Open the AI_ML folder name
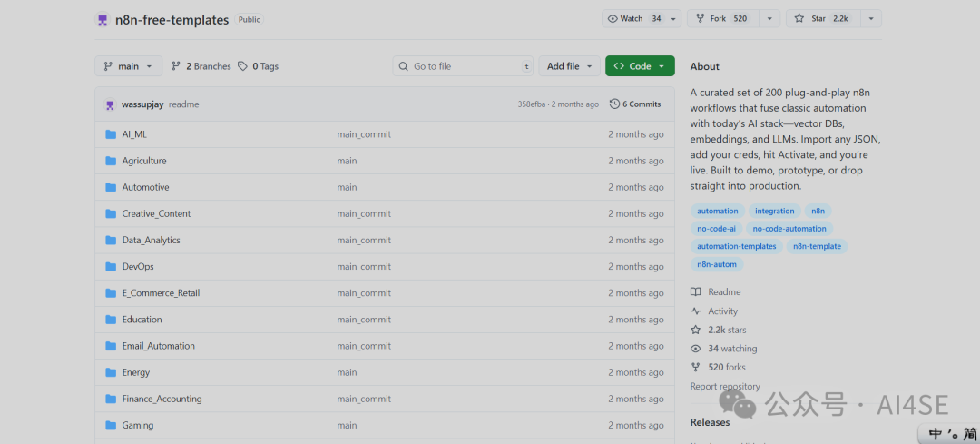This screenshot has width=980, height=444. 134,133
